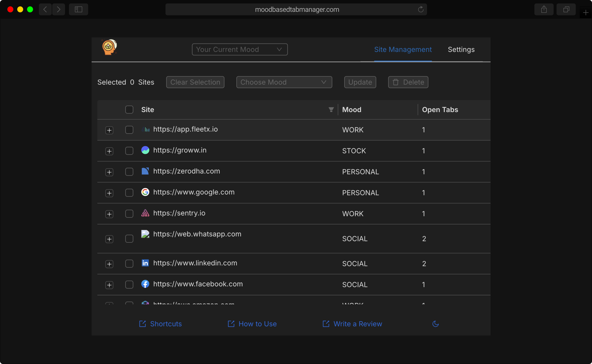Expand the web.whatsapp.com row
592x364 pixels.
point(109,239)
